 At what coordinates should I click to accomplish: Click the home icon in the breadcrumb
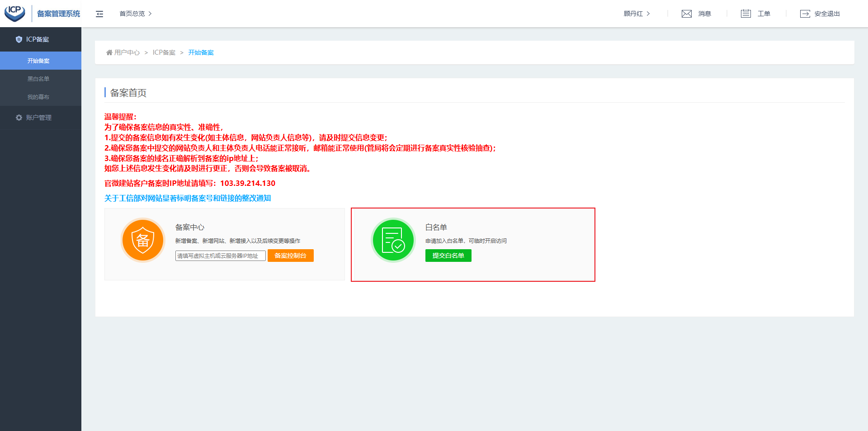click(109, 52)
